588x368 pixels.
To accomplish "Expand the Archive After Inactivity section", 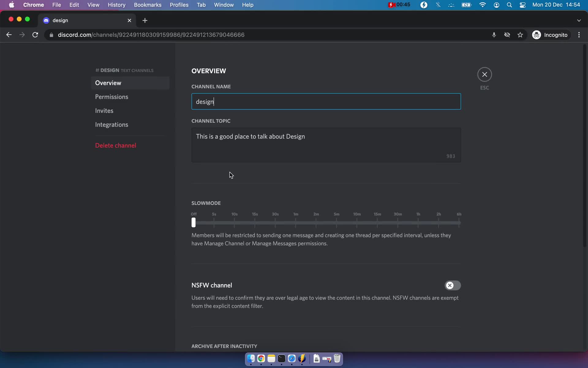I will click(x=224, y=346).
